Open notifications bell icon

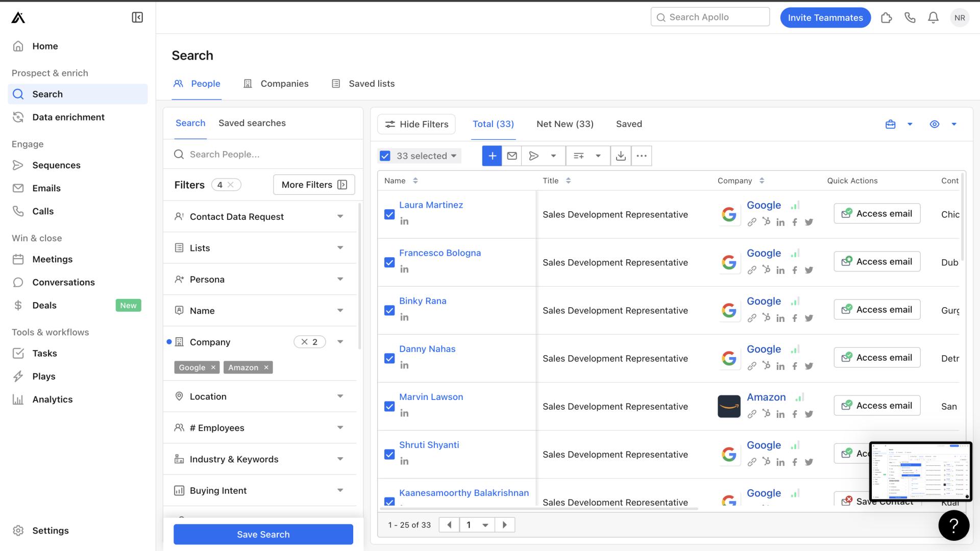pyautogui.click(x=933, y=17)
